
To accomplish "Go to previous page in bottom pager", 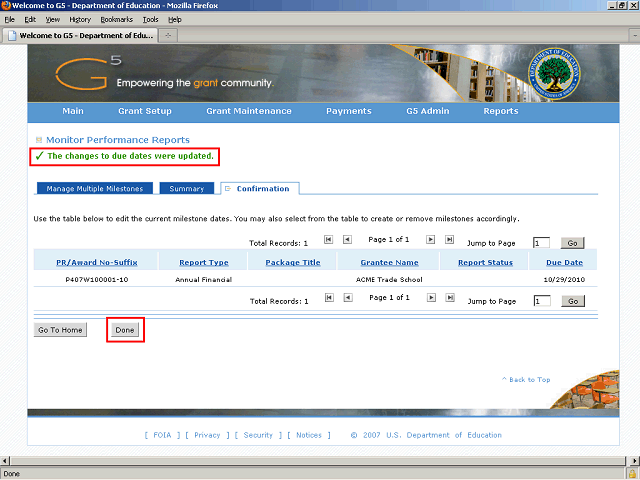I will click(348, 298).
